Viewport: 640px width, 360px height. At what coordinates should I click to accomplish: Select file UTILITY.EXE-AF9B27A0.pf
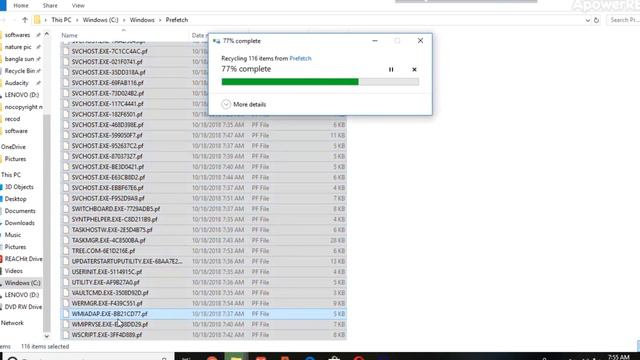pyautogui.click(x=105, y=282)
